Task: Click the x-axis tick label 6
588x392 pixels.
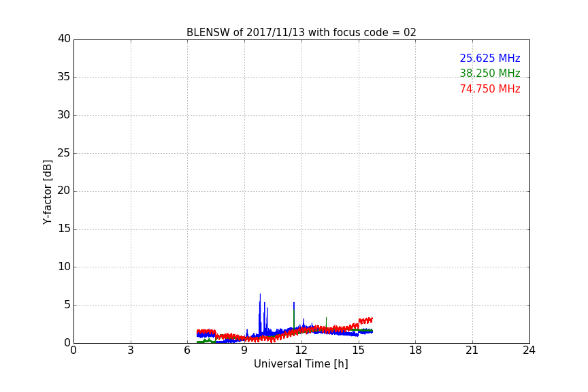Action: click(x=188, y=350)
